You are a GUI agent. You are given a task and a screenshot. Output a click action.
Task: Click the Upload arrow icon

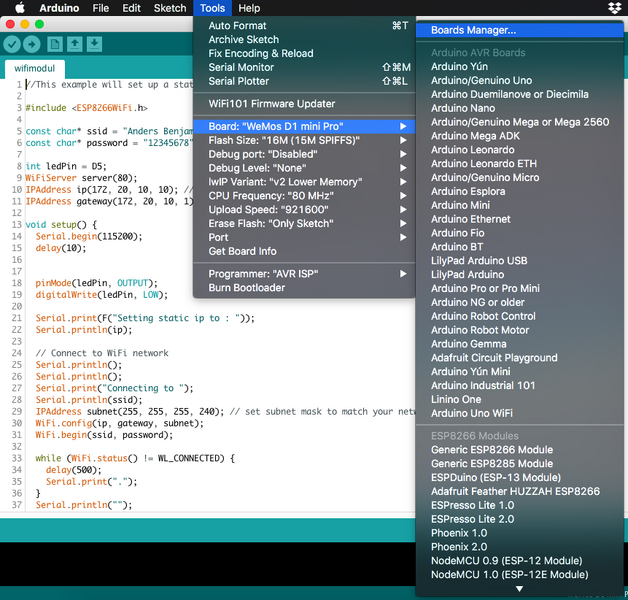(32, 44)
